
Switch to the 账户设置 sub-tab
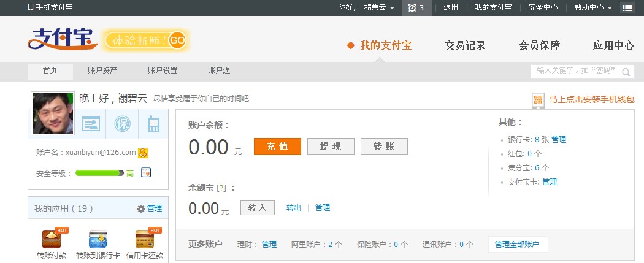163,71
